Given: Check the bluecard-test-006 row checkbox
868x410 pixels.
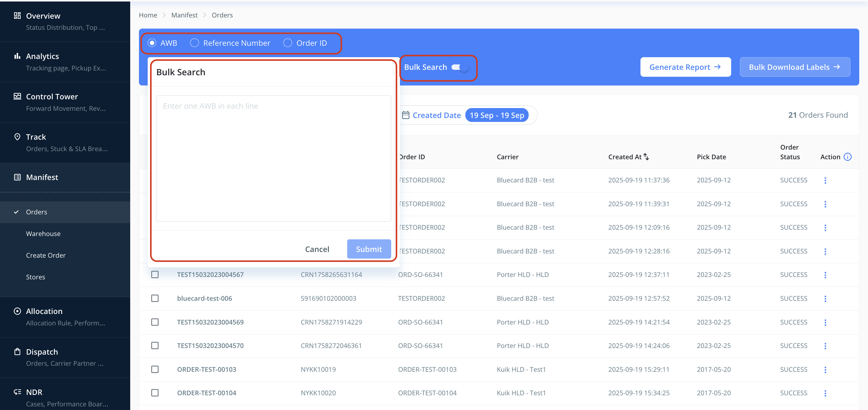Looking at the screenshot, I should tap(155, 298).
